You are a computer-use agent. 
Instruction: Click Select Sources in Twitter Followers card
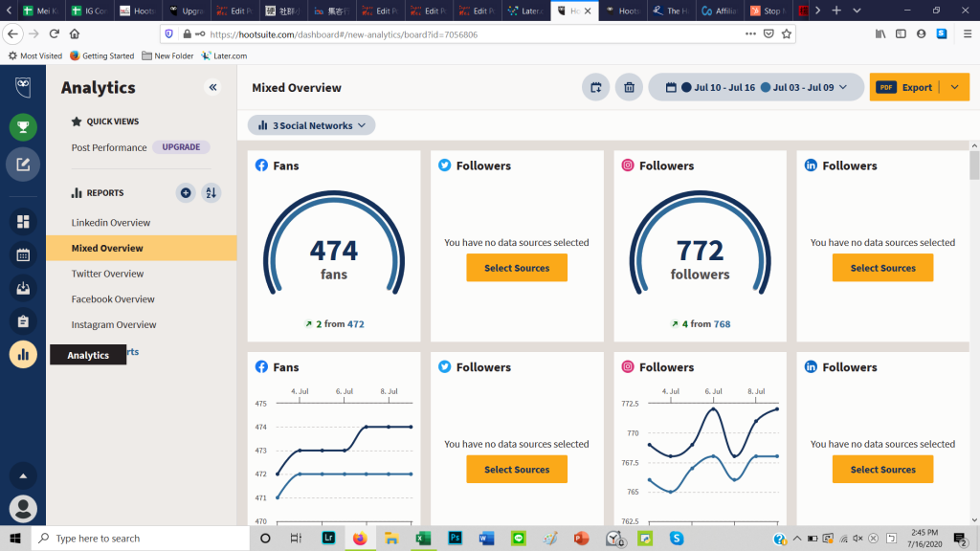[517, 268]
